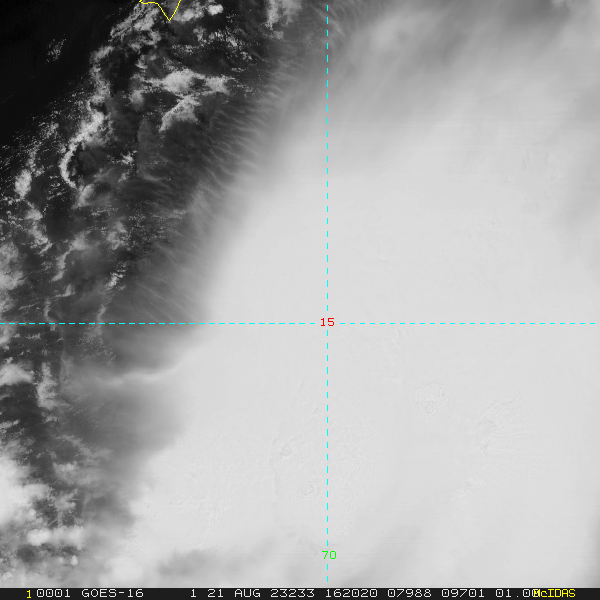The image size is (600, 600).
Task: Click the intersection of the dashed gridlines
Action: pos(327,323)
